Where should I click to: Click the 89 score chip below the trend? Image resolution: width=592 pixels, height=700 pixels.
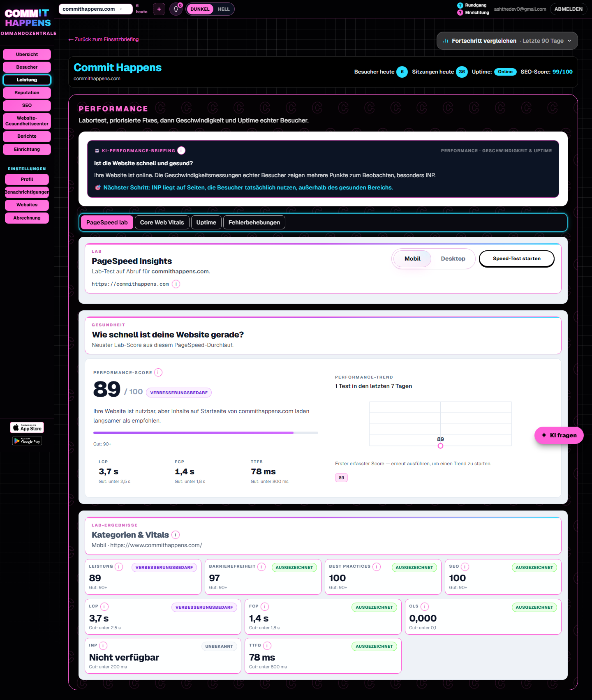coord(341,478)
